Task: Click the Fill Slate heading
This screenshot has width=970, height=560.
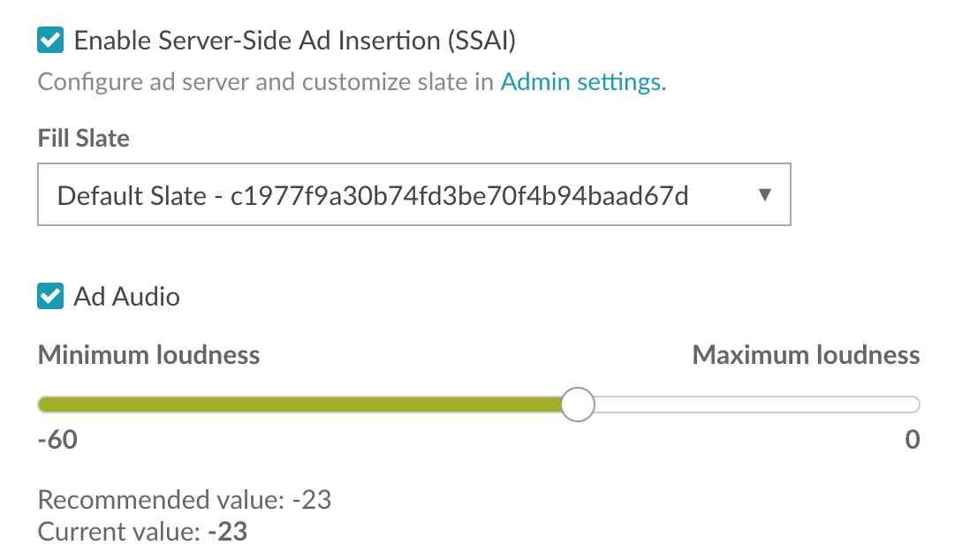Action: (x=84, y=138)
